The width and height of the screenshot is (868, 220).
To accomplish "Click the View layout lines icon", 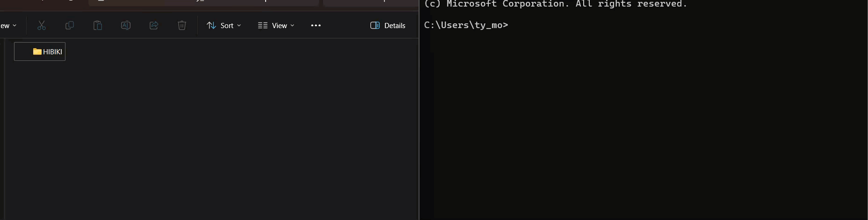I will pos(263,25).
